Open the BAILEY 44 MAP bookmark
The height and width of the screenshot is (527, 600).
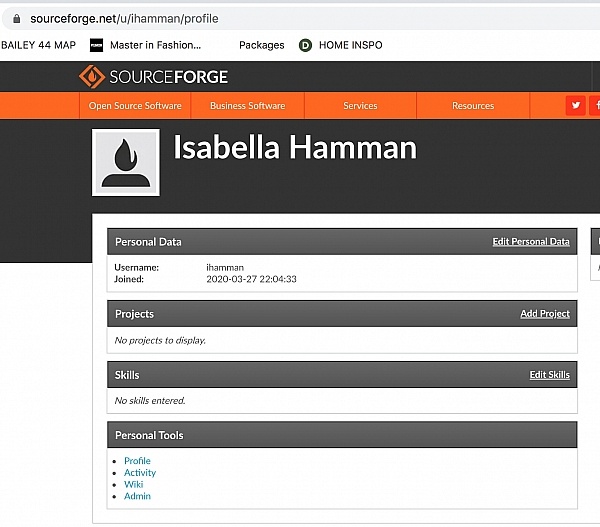[x=38, y=45]
